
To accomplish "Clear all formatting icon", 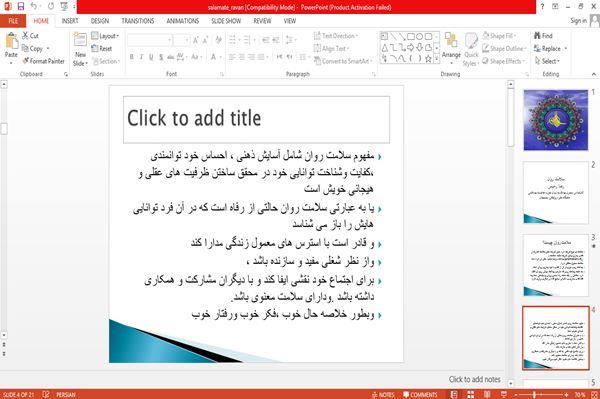I will [218, 40].
